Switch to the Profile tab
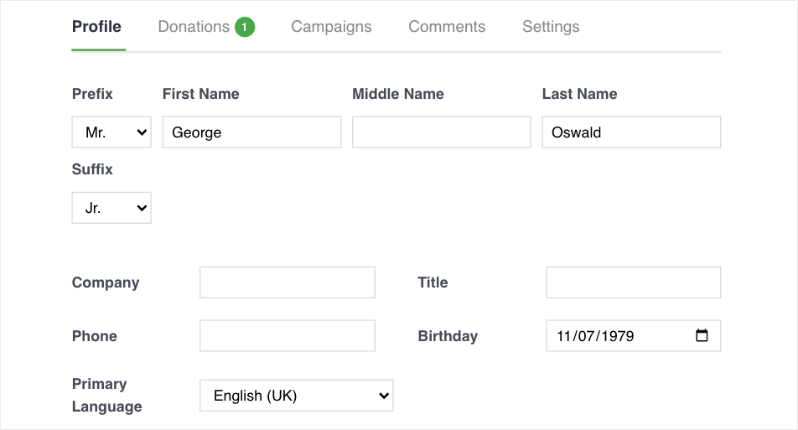 pos(97,26)
